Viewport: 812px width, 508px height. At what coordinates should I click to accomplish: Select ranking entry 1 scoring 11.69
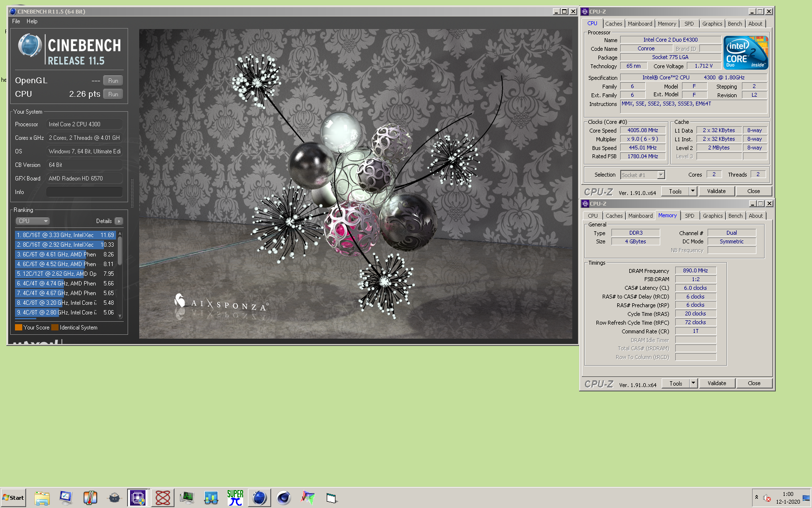tap(65, 235)
